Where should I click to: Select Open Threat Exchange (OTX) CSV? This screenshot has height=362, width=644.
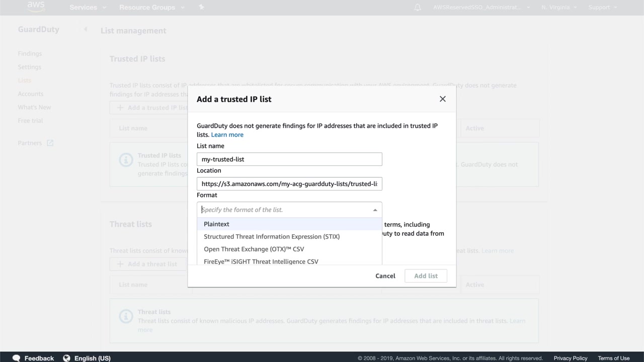254,249
